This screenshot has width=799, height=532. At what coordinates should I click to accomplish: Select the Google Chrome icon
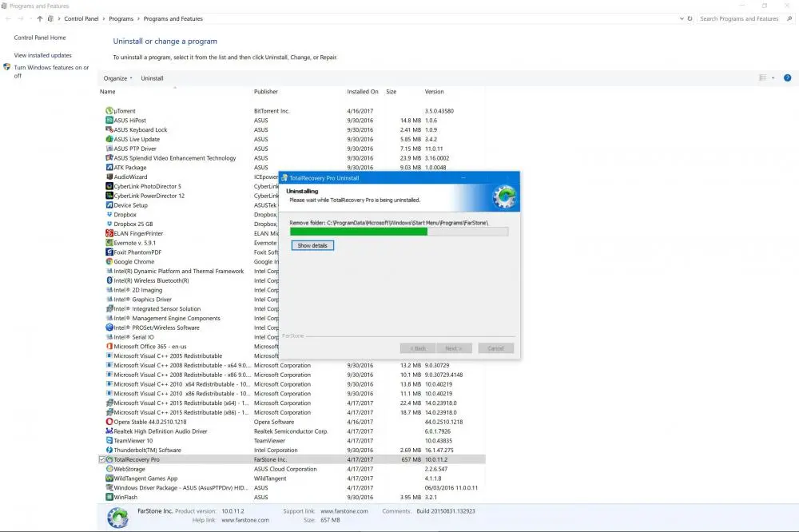[109, 261]
